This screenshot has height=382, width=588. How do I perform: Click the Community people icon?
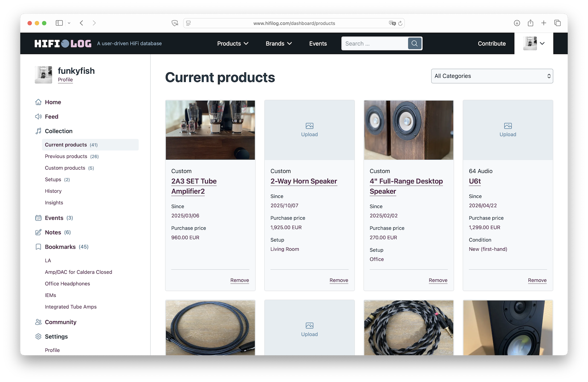38,322
